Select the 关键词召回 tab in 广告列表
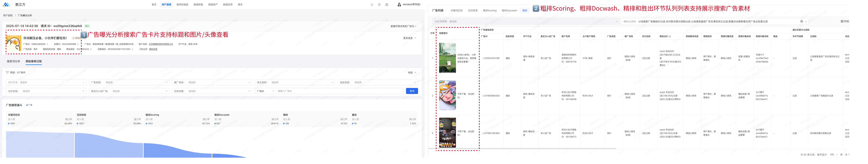868x164 pixels. [x=457, y=10]
